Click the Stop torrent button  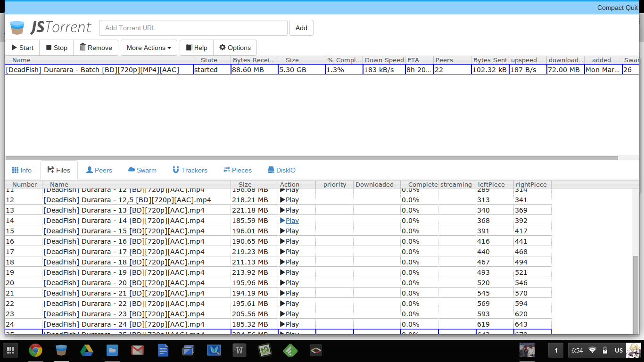57,48
